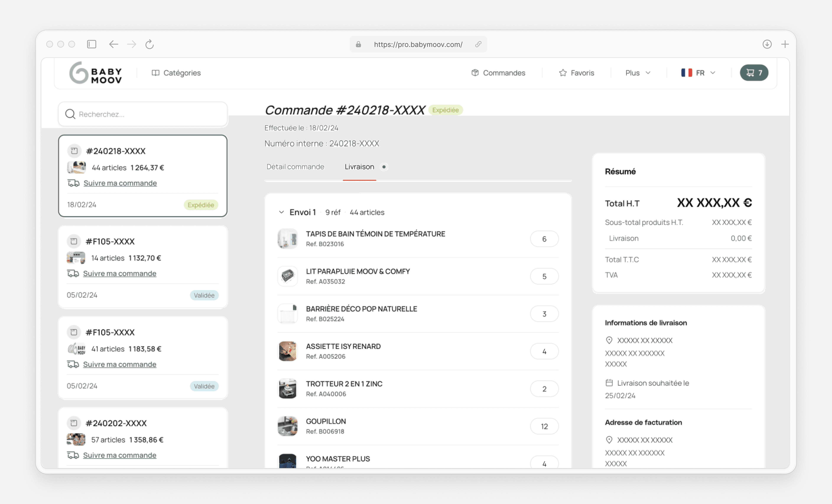Click the browser downloads icon
Viewport: 832px width, 504px height.
tap(767, 44)
